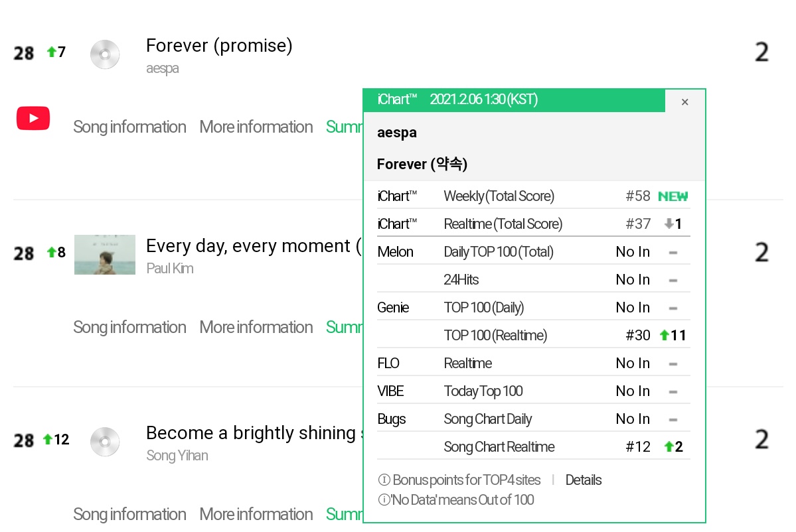
Task: Click the Genie site label
Action: click(393, 308)
